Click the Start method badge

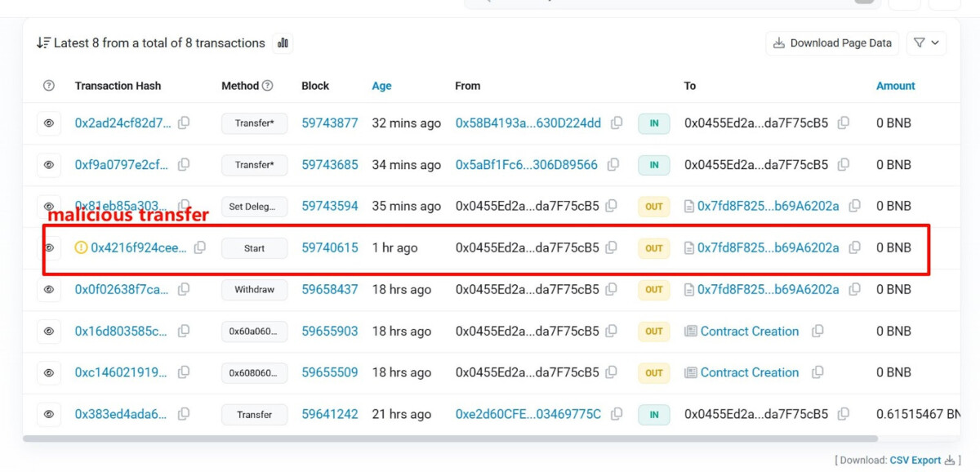255,248
